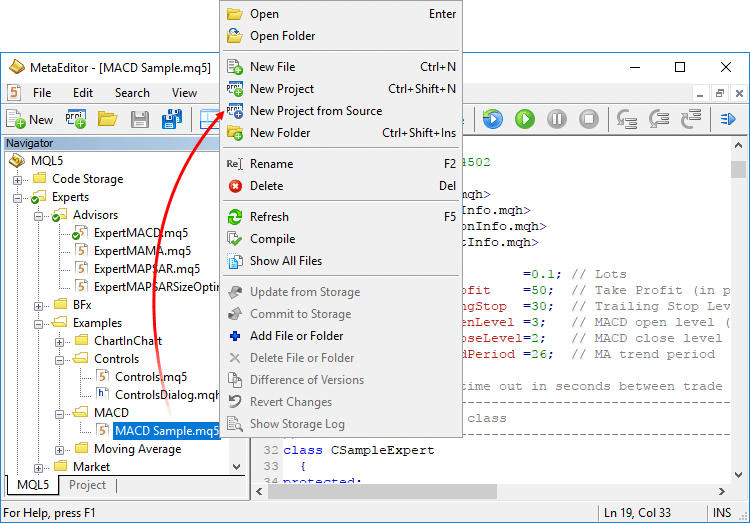Select ExpertMAMA.mq5 in the Navigator
The width and height of the screenshot is (750, 523).
click(141, 251)
